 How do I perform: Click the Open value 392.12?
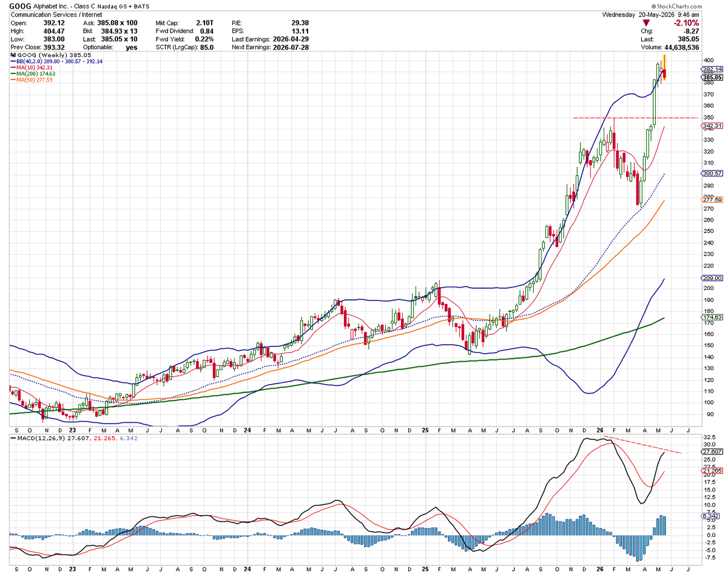tap(55, 22)
